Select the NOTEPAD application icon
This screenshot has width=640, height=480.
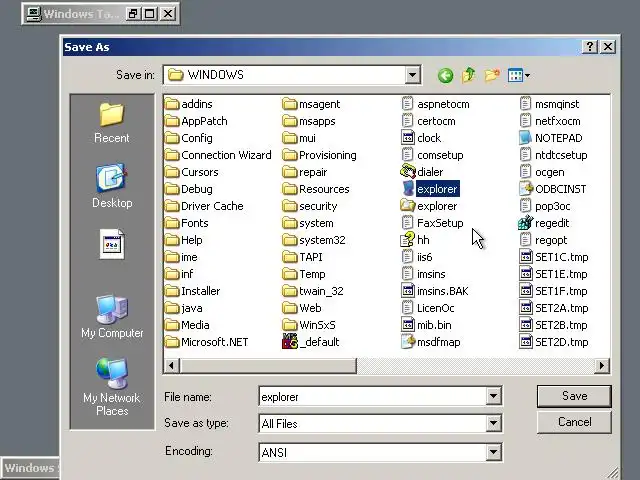tap(526, 138)
